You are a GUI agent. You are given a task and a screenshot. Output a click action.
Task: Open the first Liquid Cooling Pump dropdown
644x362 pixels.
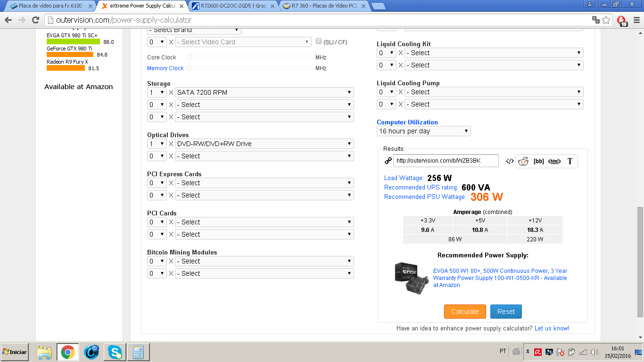point(494,92)
